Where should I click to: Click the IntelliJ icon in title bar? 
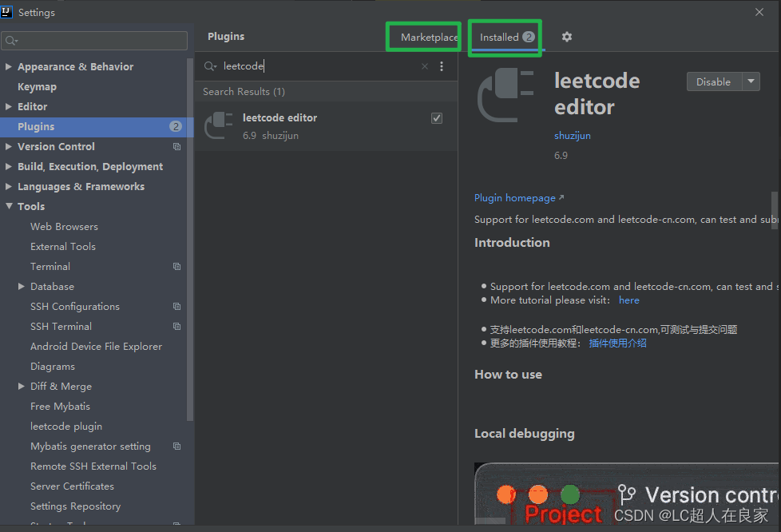click(6, 12)
